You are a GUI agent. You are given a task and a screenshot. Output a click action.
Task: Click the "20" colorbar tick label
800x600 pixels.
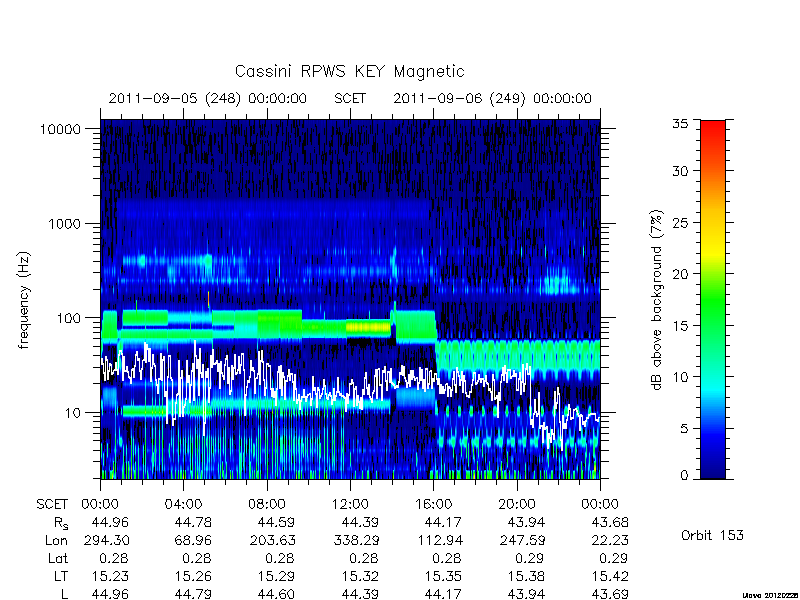click(680, 273)
